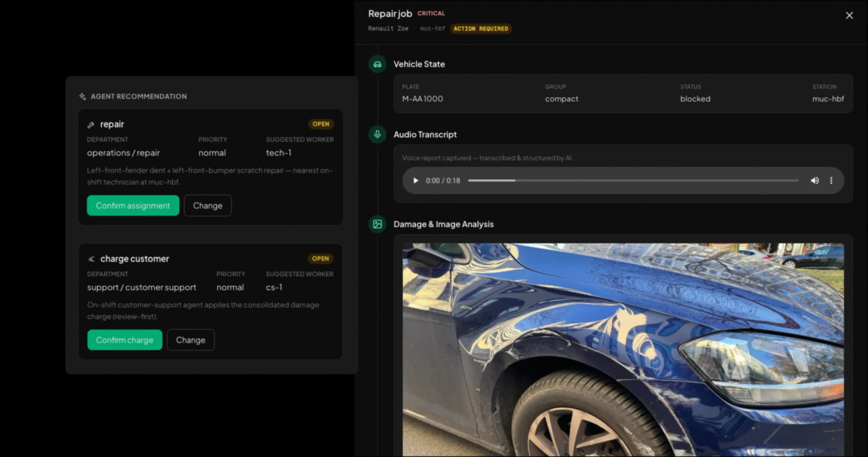This screenshot has height=457, width=868.
Task: Select the status value blocked
Action: (695, 99)
